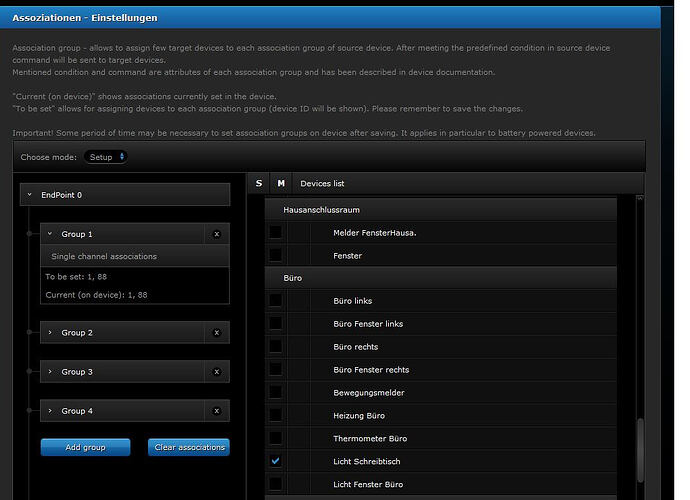
Task: Tick the Thermometer Büro checkbox
Action: coord(275,438)
